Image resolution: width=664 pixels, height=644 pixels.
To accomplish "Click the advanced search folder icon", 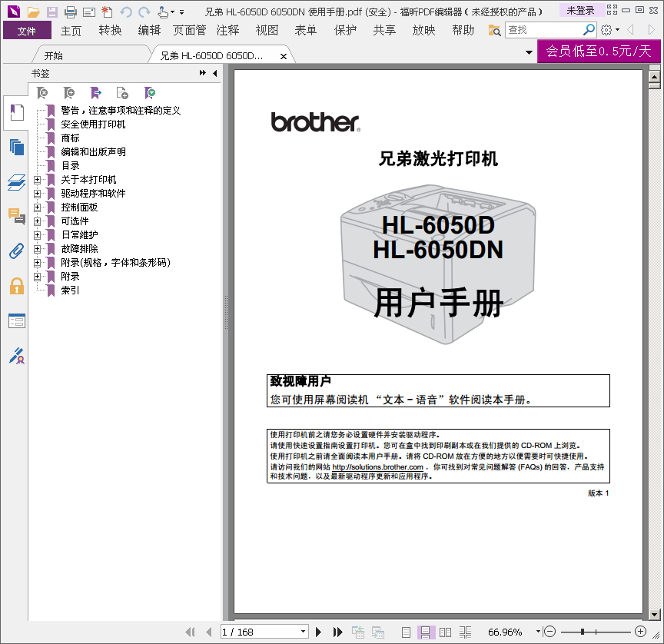I will pos(494,30).
